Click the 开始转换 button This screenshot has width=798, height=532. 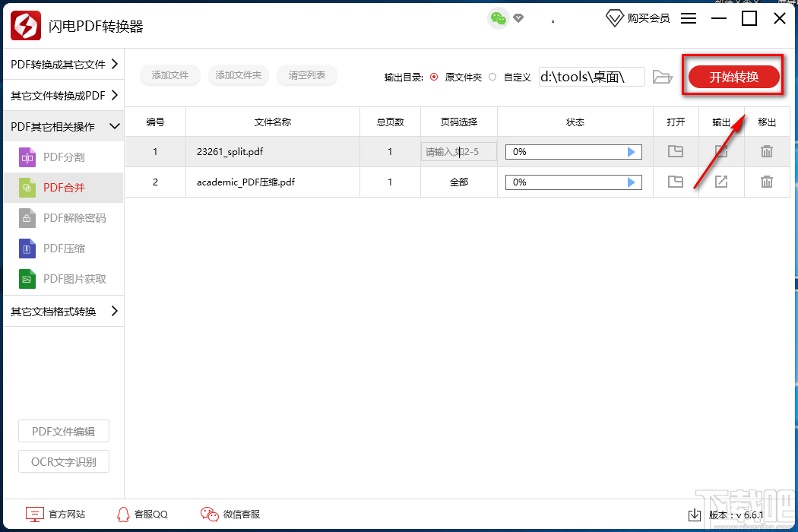pos(732,76)
